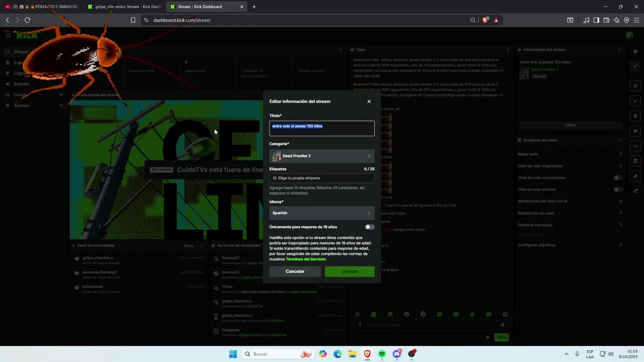This screenshot has height=362, width=644.
Task: Close the Stream - Kick Dashboard tab
Action: (x=242, y=7)
